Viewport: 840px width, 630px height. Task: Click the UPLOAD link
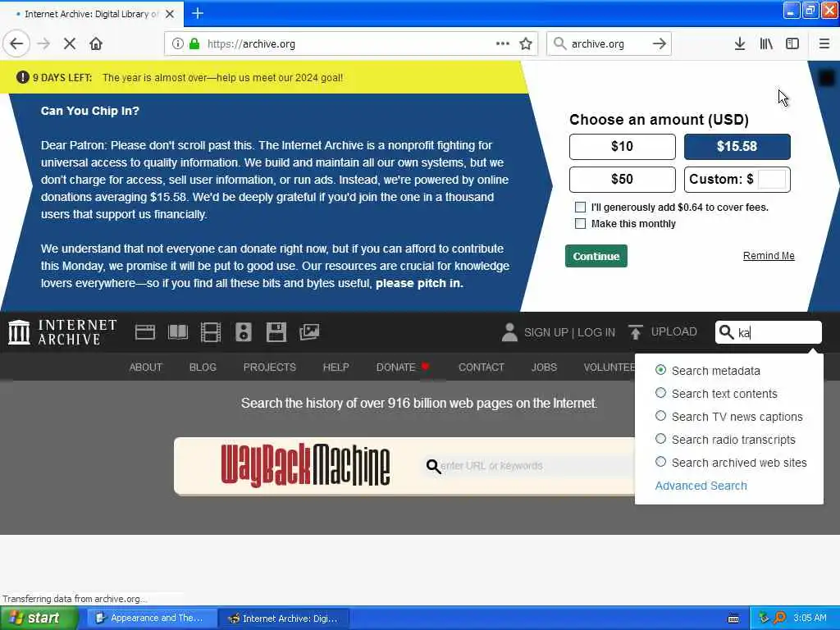pos(674,331)
